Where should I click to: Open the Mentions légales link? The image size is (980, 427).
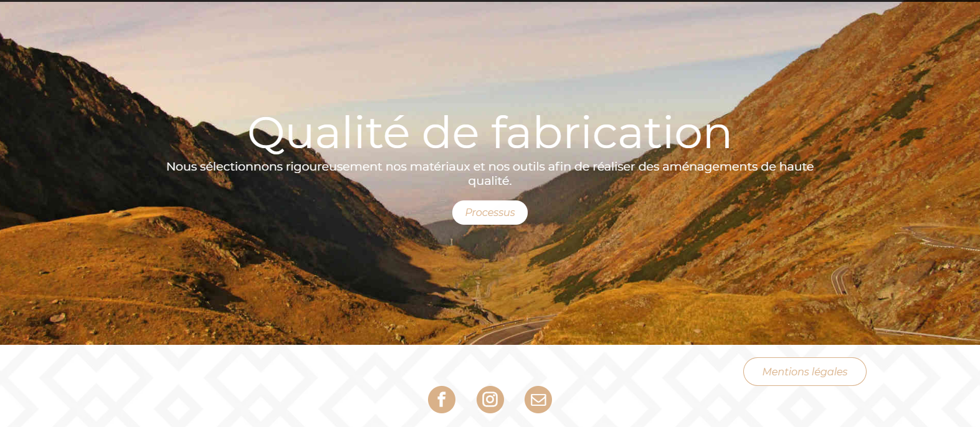(x=805, y=372)
